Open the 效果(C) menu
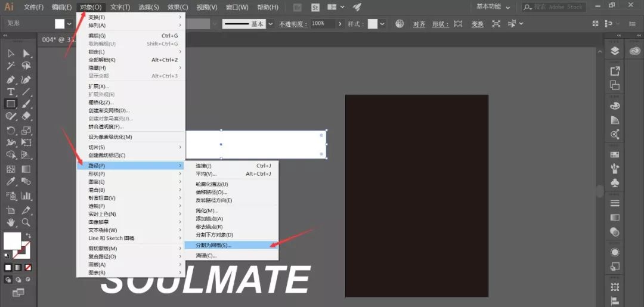Image resolution: width=644 pixels, height=307 pixels. [x=178, y=7]
